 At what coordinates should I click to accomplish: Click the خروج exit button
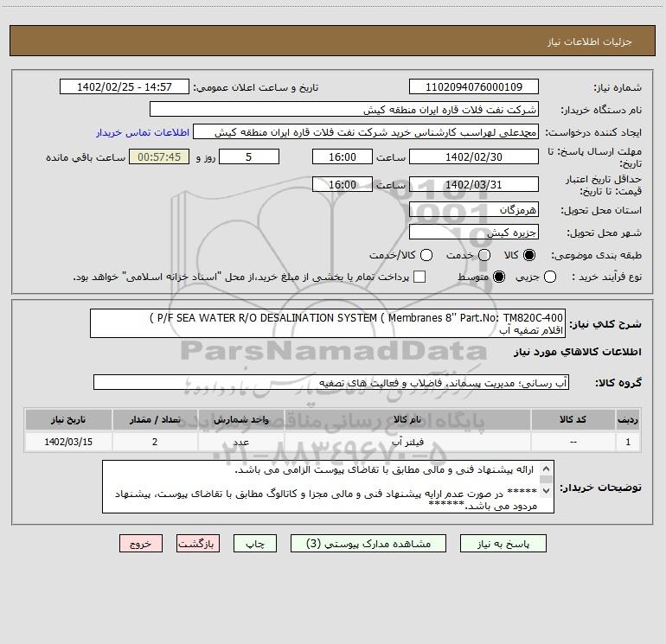pos(141,544)
